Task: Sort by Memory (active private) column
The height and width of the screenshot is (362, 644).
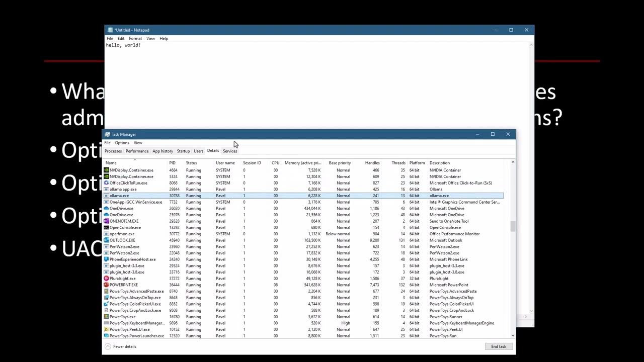Action: [x=302, y=163]
